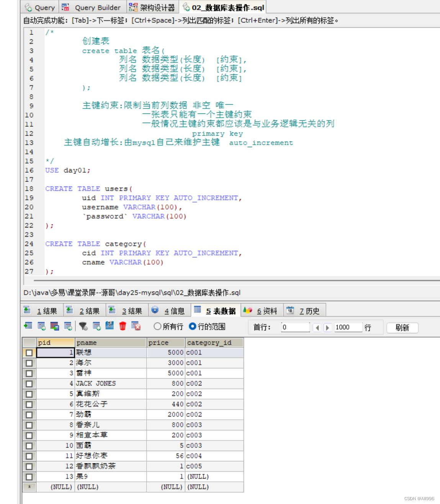Click the row count field showing 1000
Image resolution: width=440 pixels, height=504 pixels.
tap(348, 327)
